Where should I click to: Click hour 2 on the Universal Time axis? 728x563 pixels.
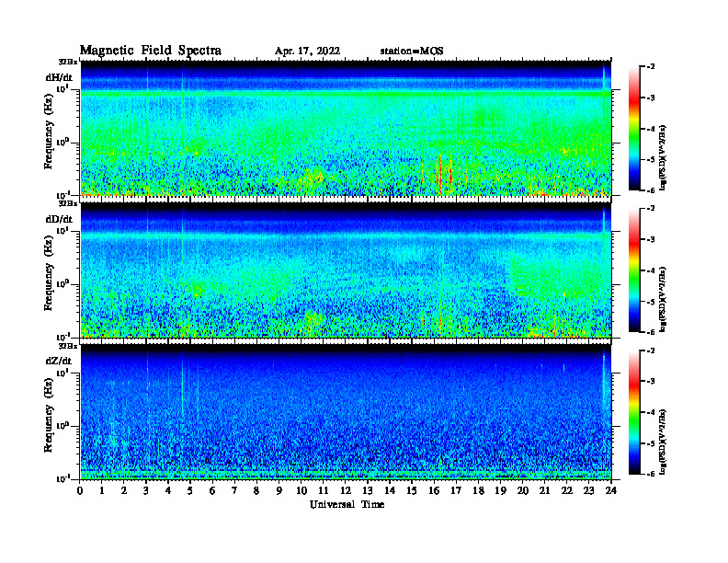[x=124, y=490]
